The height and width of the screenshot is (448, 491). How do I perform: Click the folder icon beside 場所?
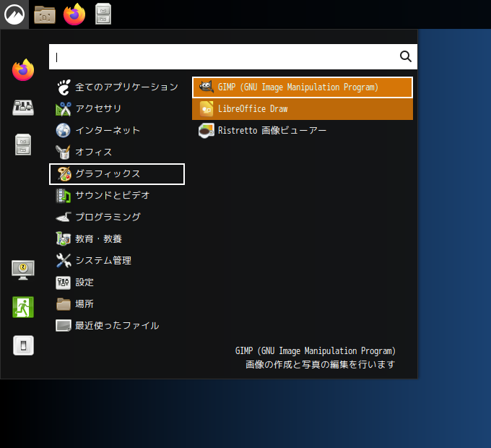64,304
